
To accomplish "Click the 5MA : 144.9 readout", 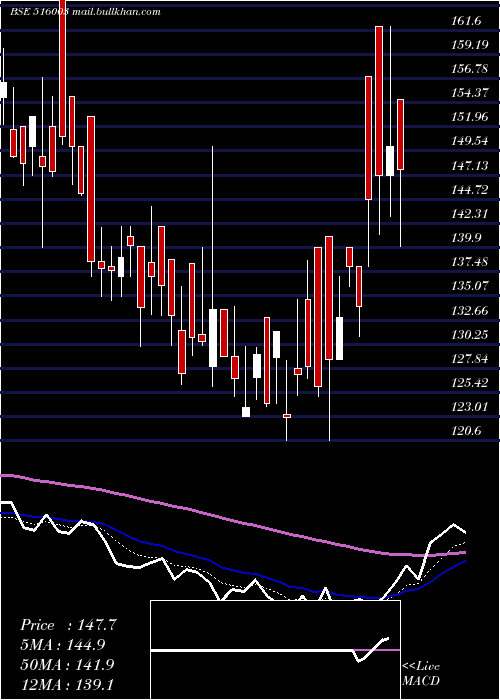I will (63, 645).
